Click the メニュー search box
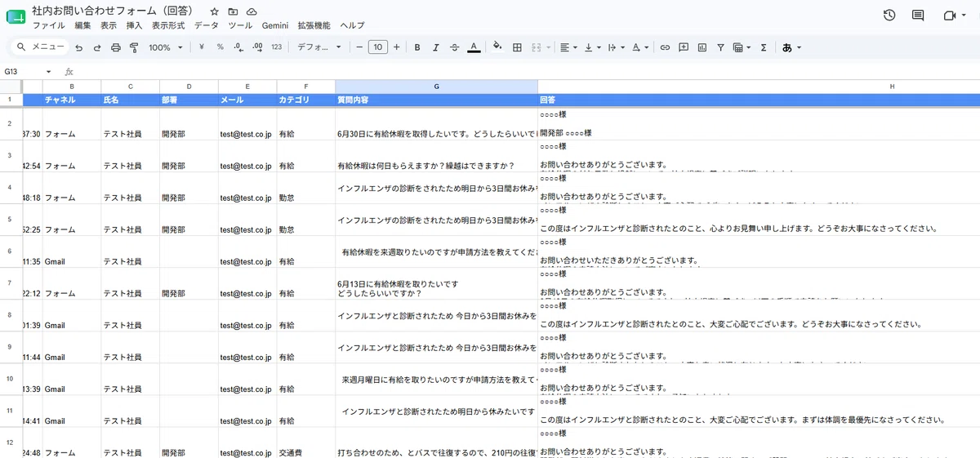Screen dimensions: 980x458 39,47
